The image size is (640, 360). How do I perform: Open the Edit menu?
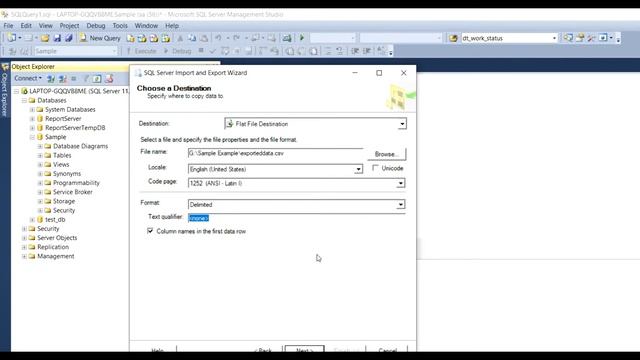pos(26,25)
